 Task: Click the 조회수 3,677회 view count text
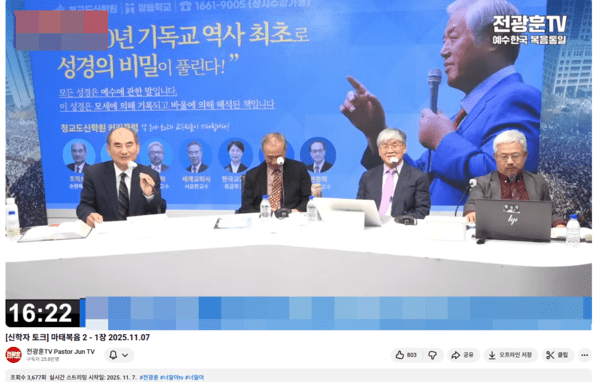click(28, 377)
